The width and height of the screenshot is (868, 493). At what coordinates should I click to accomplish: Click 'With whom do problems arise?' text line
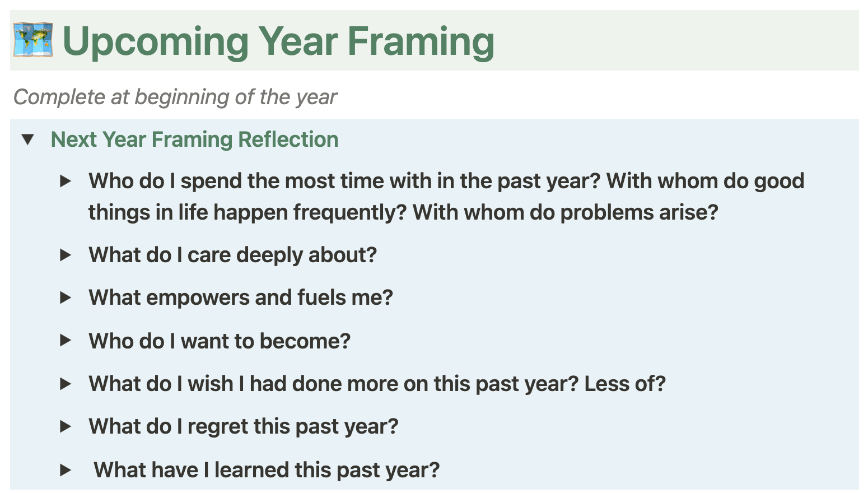[x=566, y=212]
